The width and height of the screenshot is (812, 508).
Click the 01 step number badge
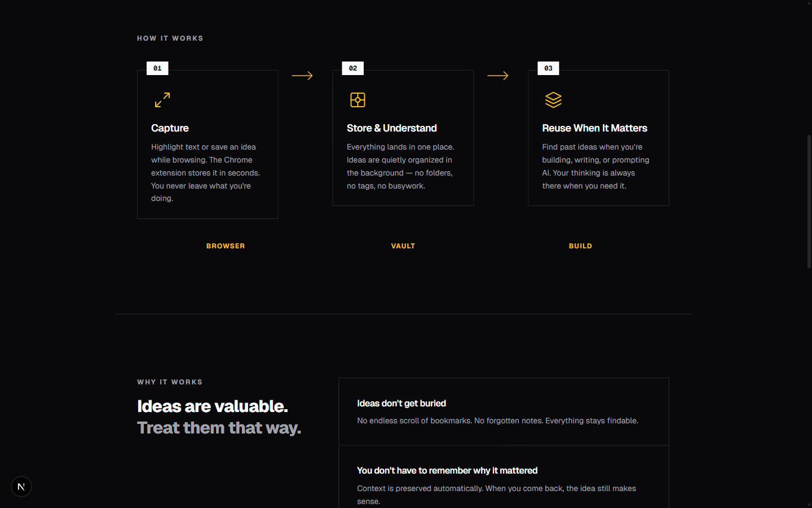point(157,68)
